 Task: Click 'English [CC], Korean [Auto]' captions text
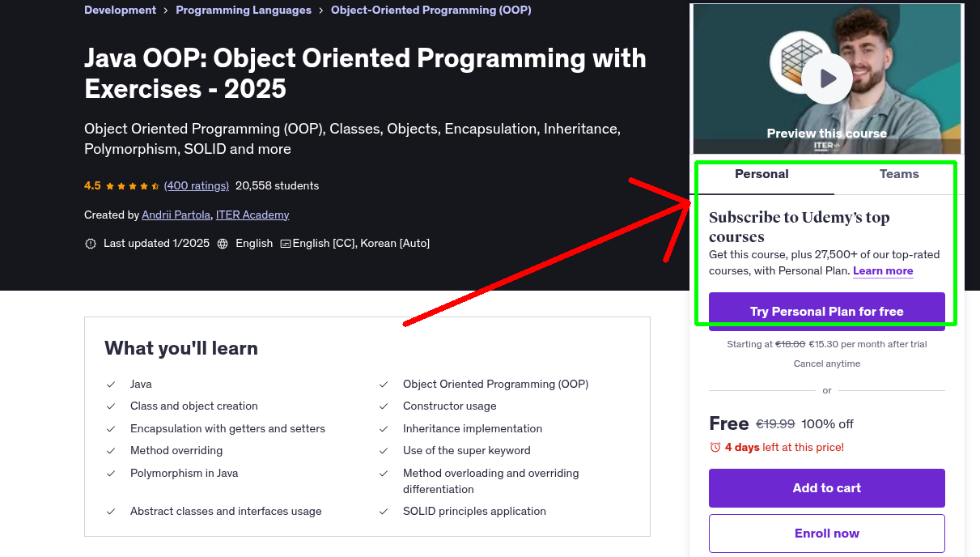[361, 244]
